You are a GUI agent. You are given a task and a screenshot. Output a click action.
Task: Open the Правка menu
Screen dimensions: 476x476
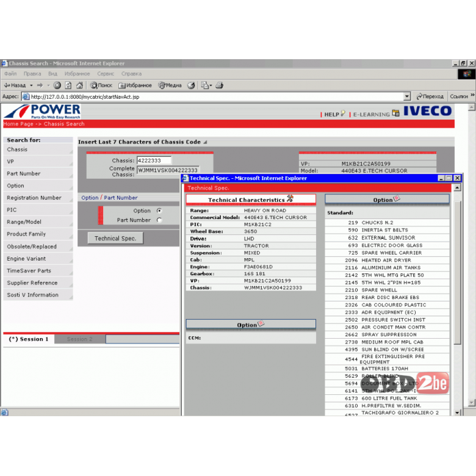(x=32, y=74)
